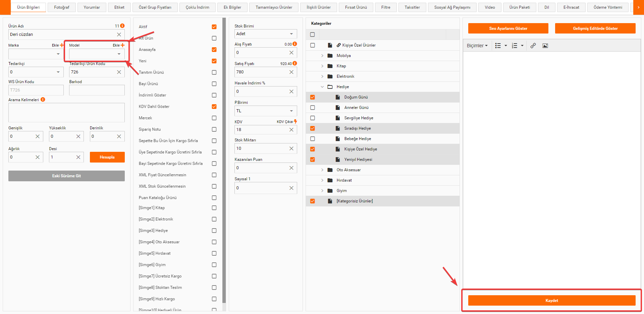
Task: Open the Çoklu İndirim tab
Action: coord(198,7)
